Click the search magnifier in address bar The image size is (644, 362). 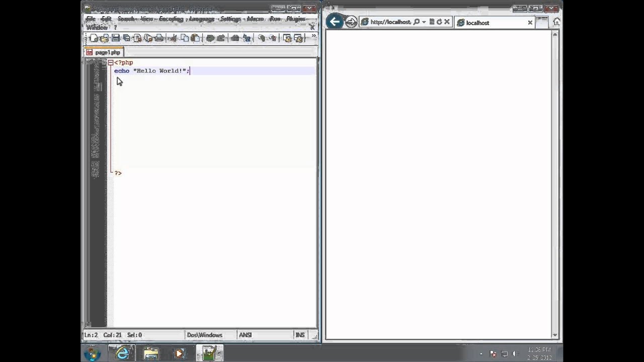(417, 22)
